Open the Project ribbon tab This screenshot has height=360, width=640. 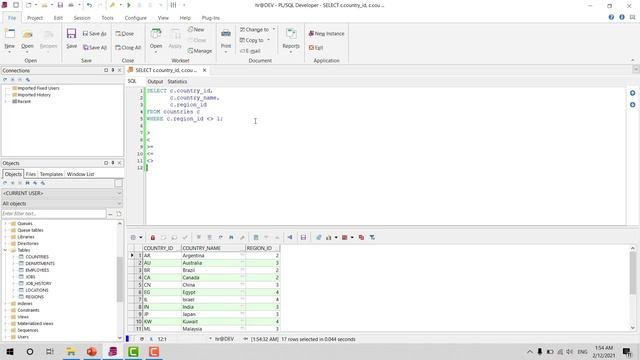coord(35,18)
